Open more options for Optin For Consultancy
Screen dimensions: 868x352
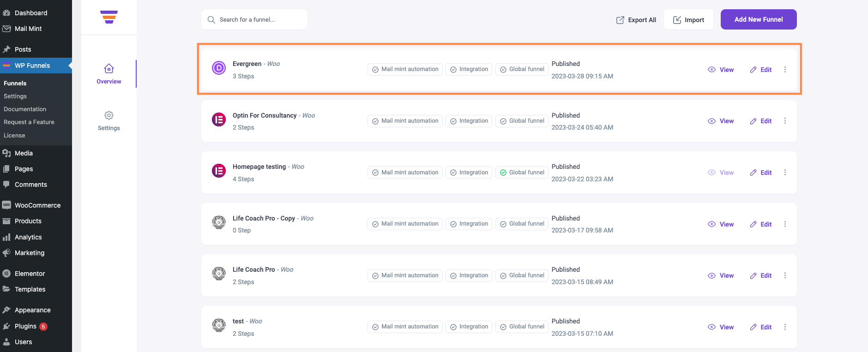point(785,121)
